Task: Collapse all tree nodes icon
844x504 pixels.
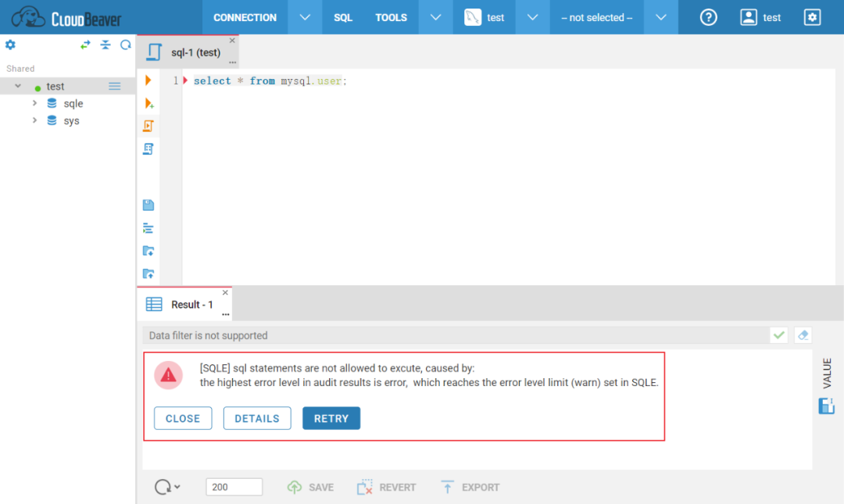Action: point(105,45)
